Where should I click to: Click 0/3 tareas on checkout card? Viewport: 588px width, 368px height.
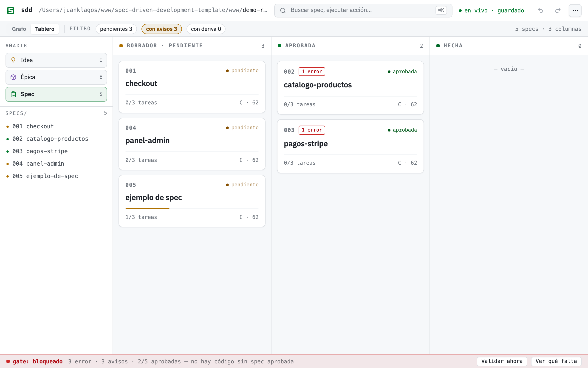click(x=141, y=103)
